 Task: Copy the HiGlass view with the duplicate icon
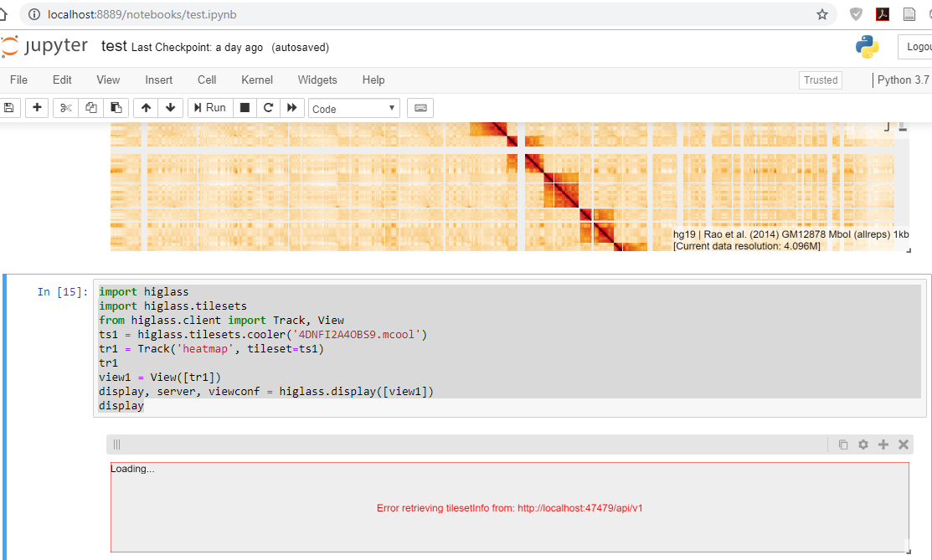[x=843, y=444]
